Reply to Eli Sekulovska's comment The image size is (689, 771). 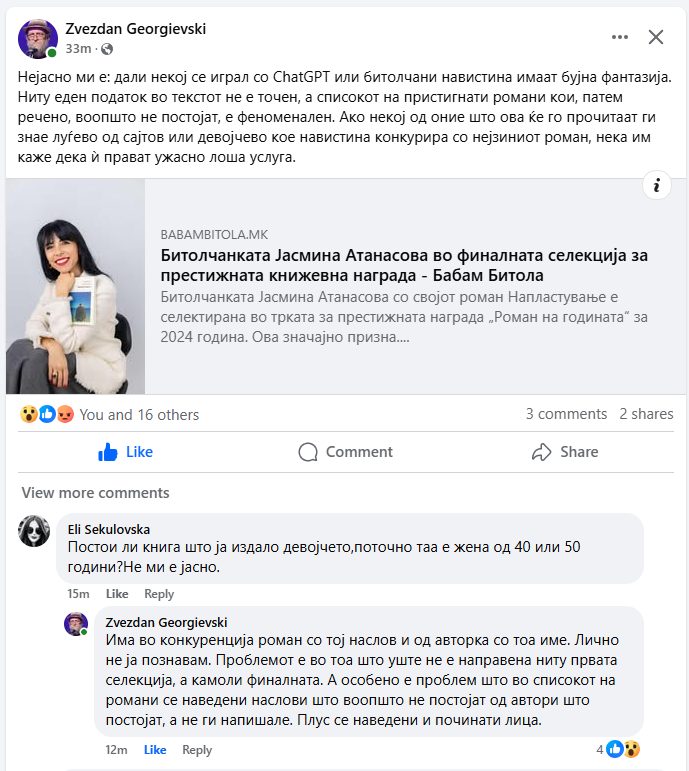point(159,594)
